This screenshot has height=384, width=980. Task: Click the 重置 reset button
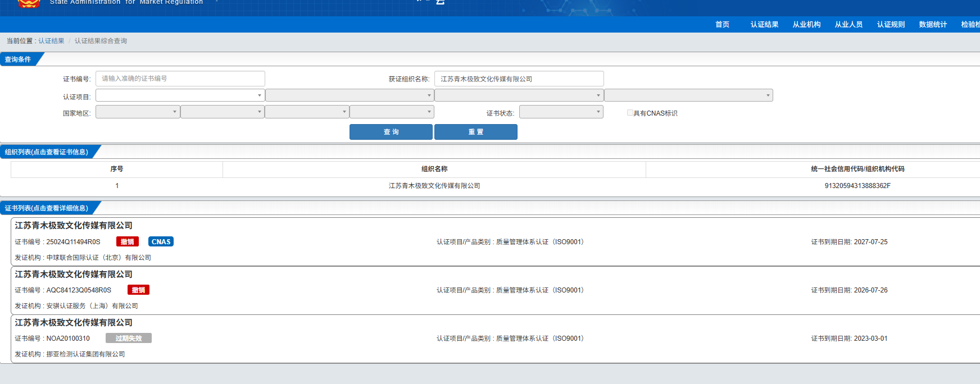476,132
